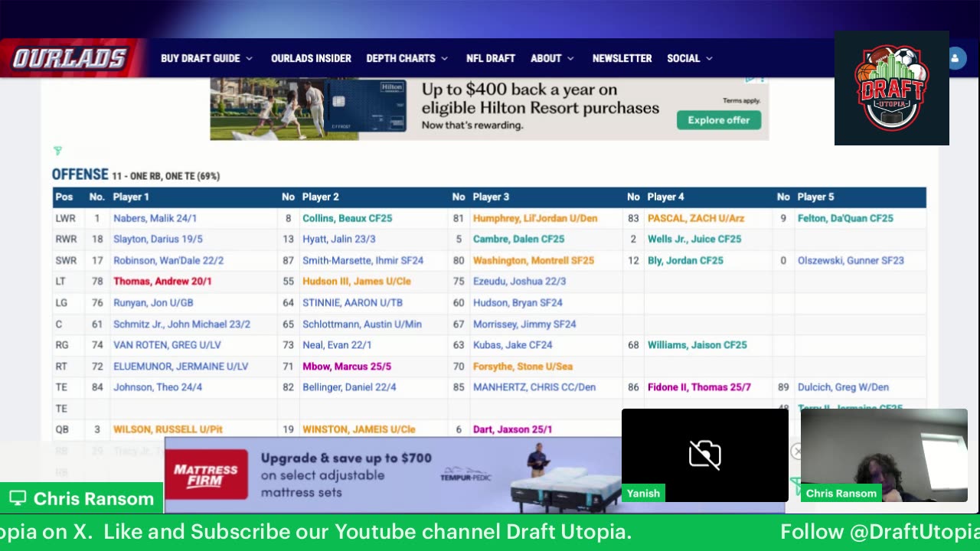
Task: Click the ad info icon on the Hilton banner
Action: [x=751, y=79]
